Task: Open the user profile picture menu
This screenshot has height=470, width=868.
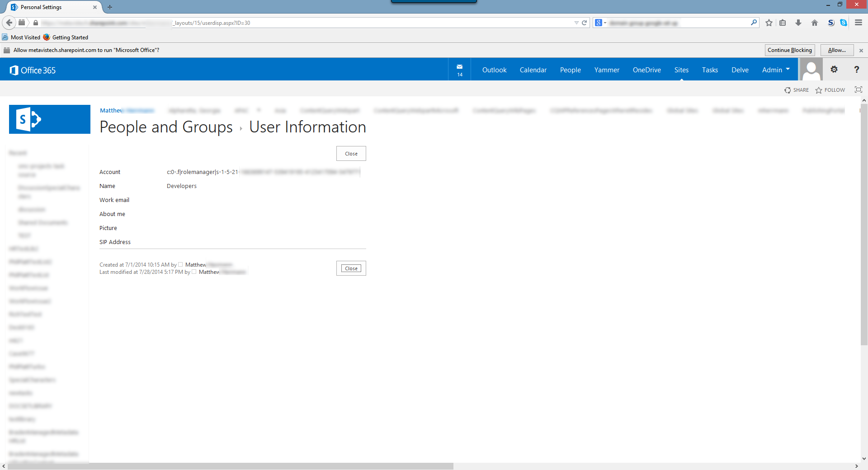Action: click(811, 70)
